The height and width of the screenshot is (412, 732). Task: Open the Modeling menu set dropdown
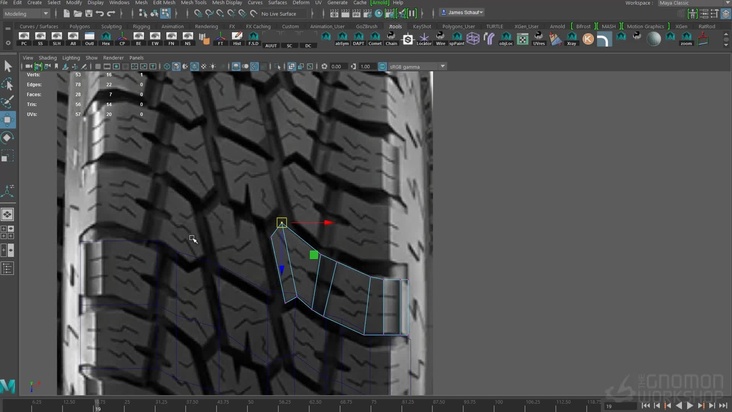tap(26, 14)
